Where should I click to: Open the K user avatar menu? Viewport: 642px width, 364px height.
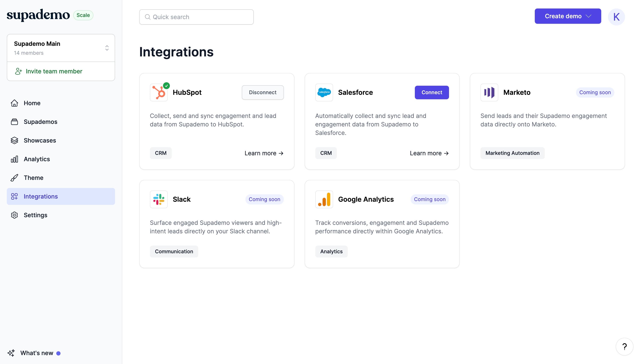point(616,17)
